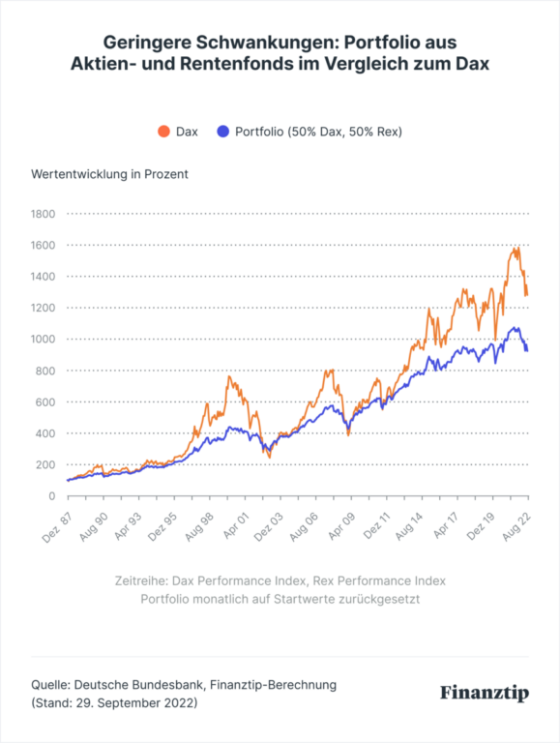
Task: Toggle the Dax legend label
Action: pos(187,132)
